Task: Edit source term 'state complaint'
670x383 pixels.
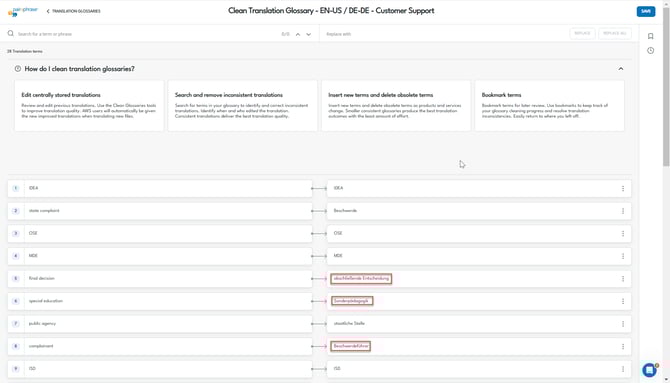Action: [44, 211]
